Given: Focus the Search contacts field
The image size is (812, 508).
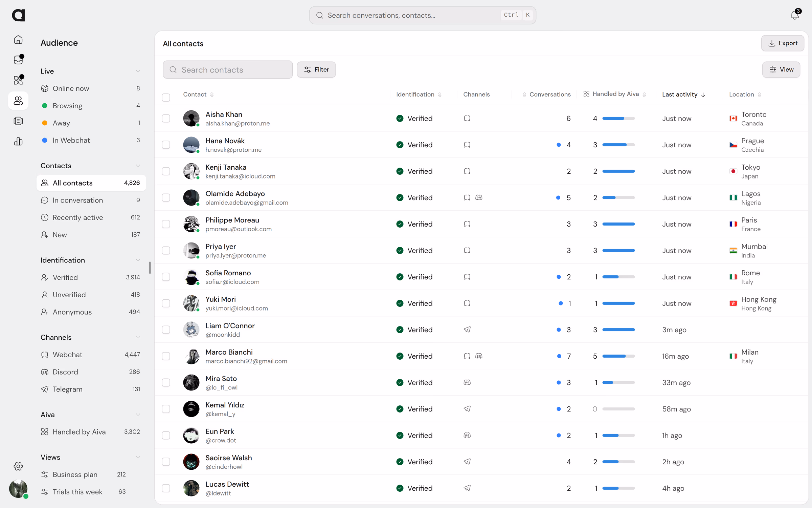Looking at the screenshot, I should point(228,70).
